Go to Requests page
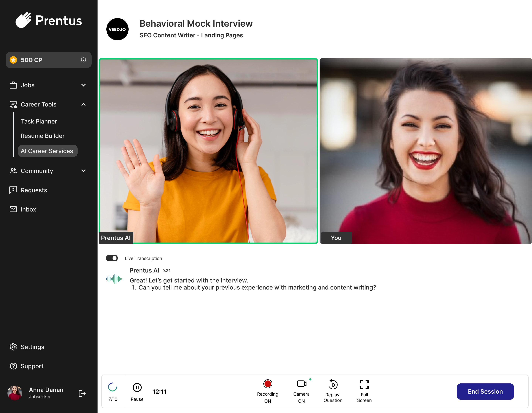Viewport: 532px width, 413px height. 34,190
